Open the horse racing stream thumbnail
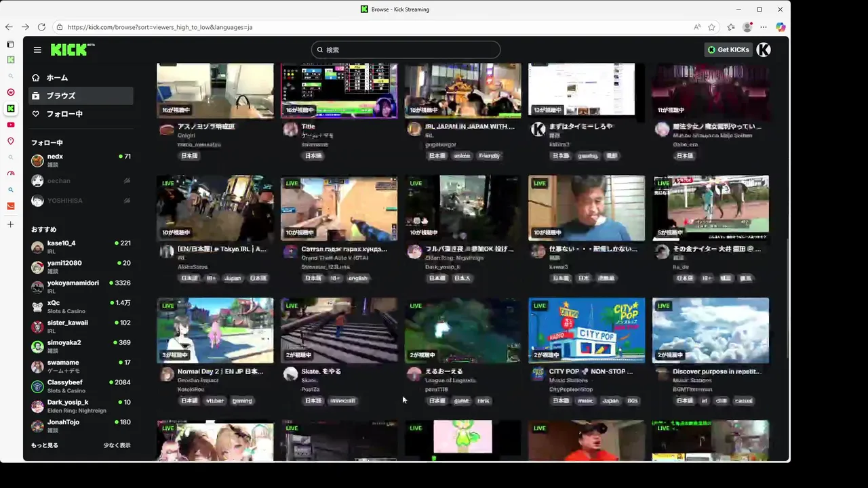This screenshot has height=488, width=868. (x=711, y=208)
